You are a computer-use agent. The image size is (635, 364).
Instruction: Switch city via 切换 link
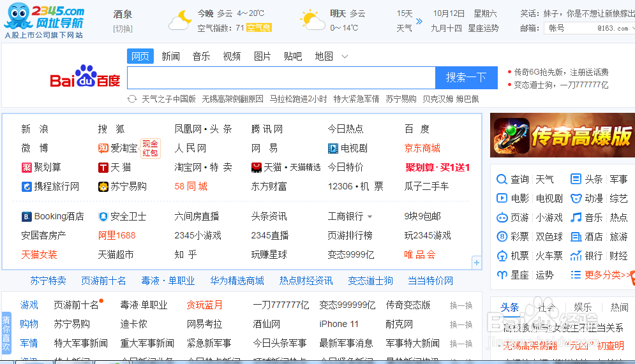(123, 29)
